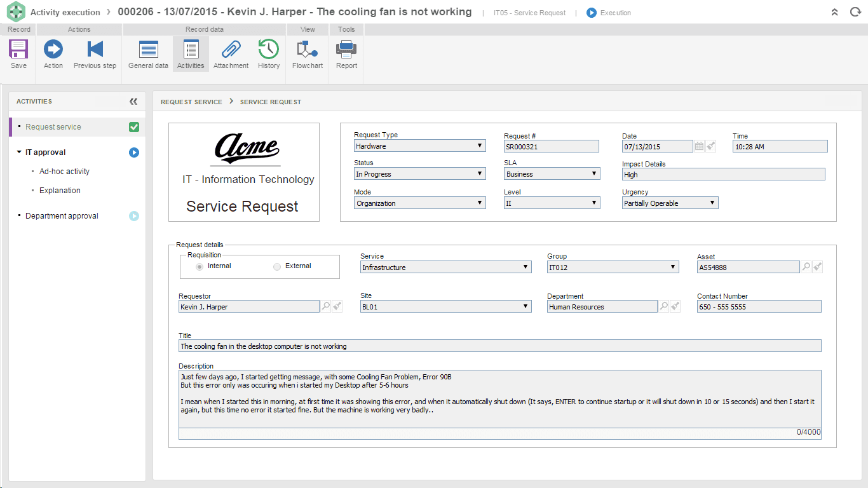Click in the Department field

click(602, 307)
